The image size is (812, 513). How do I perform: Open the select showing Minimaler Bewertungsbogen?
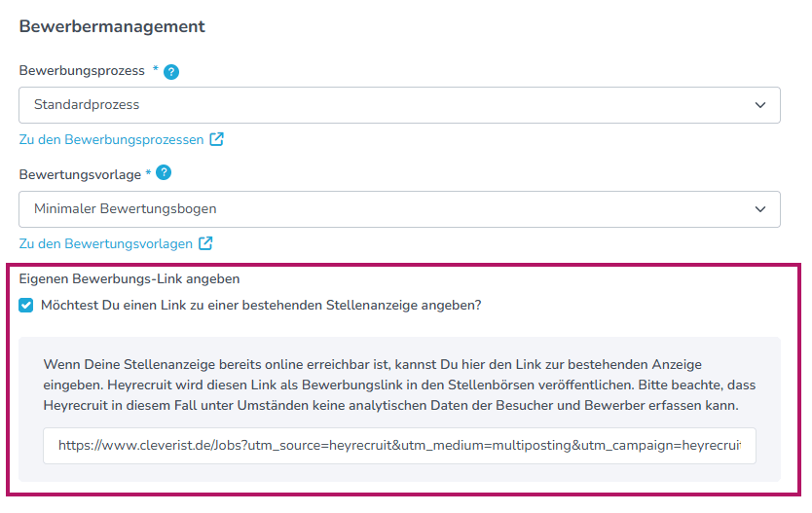389,208
